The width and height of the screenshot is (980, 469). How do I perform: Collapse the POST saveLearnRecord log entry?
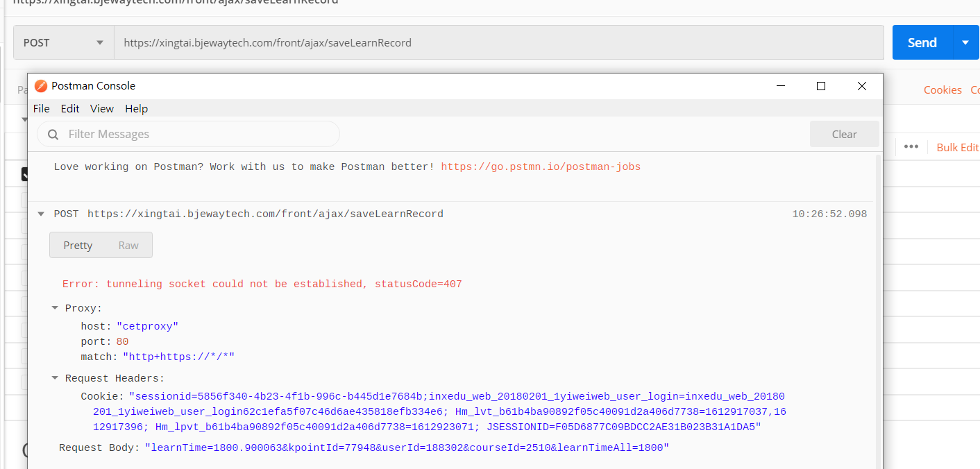(41, 214)
